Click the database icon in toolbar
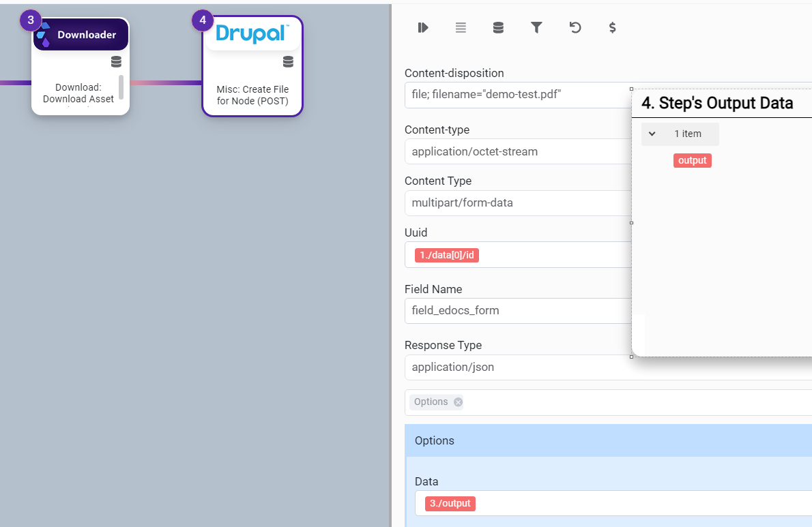The width and height of the screenshot is (812, 527). click(x=498, y=28)
